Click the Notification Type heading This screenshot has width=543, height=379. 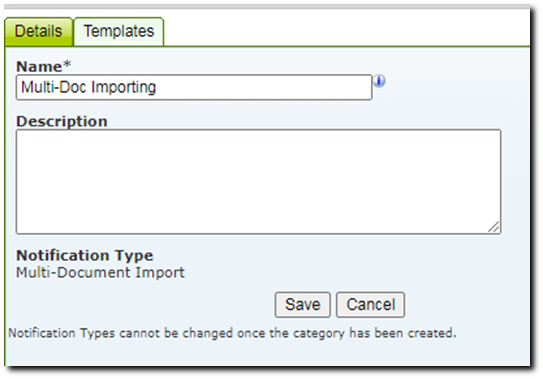click(84, 255)
